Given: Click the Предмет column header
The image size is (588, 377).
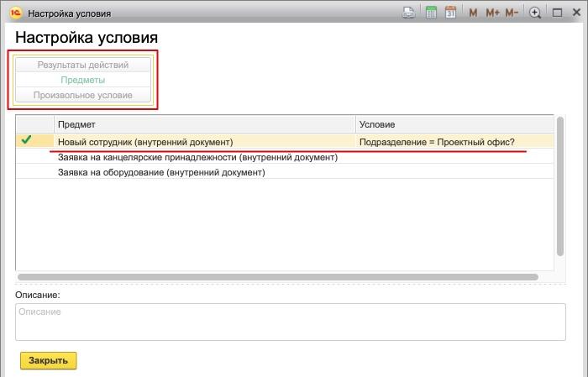Looking at the screenshot, I should tap(204, 124).
